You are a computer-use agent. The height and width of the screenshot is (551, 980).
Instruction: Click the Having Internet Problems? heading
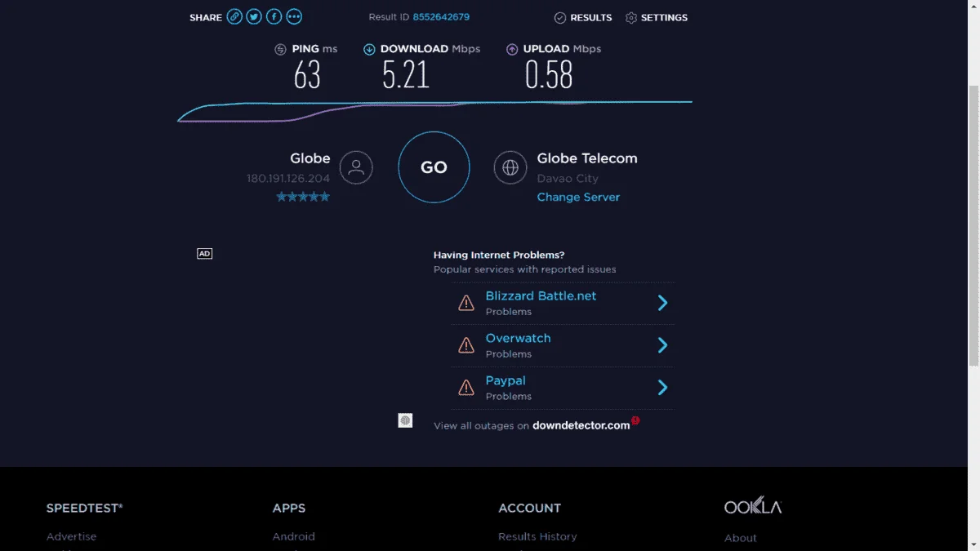click(499, 255)
